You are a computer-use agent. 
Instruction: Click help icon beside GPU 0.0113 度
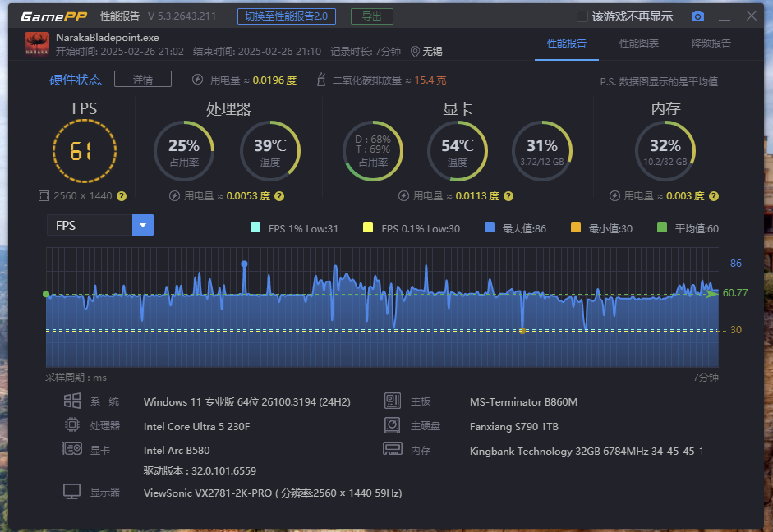point(508,196)
